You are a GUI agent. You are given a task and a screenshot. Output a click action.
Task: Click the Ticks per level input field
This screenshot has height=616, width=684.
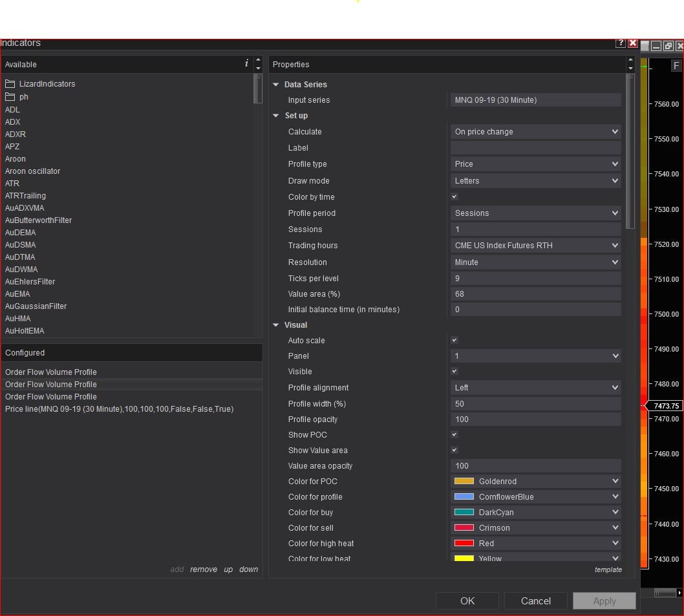(535, 279)
